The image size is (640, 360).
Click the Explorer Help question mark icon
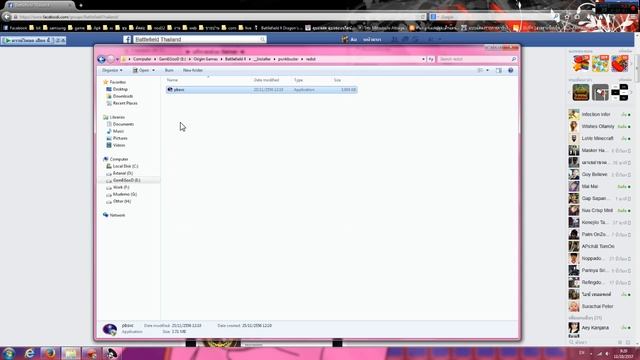click(511, 70)
